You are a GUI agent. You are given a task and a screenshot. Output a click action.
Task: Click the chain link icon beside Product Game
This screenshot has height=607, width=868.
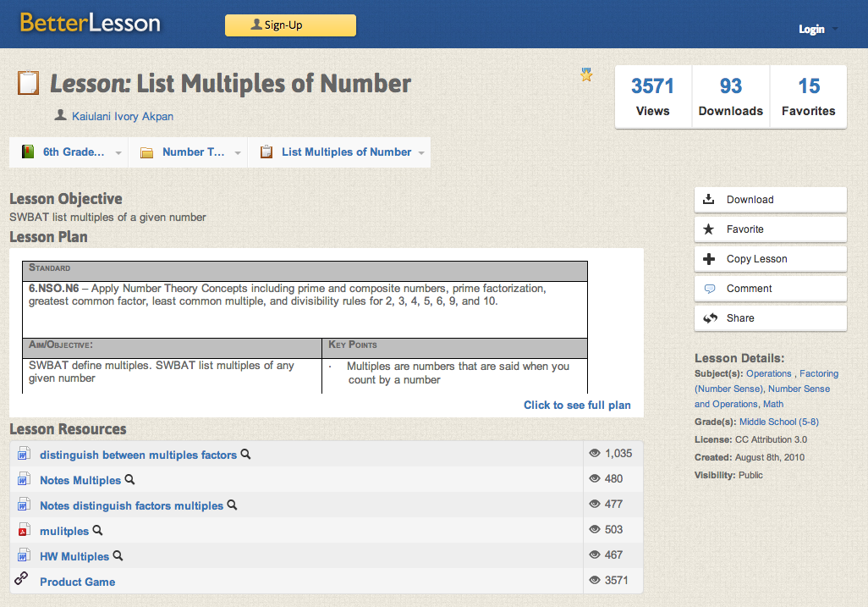[x=23, y=580]
